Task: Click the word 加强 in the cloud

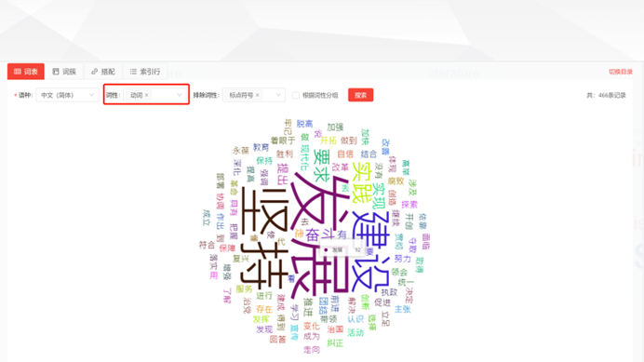Action: point(335,127)
